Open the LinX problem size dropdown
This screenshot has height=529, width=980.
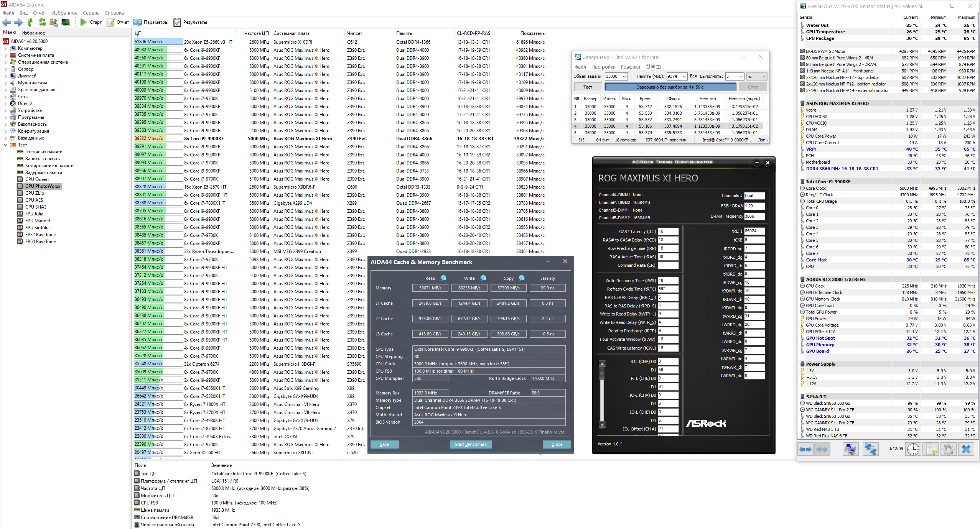[624, 76]
